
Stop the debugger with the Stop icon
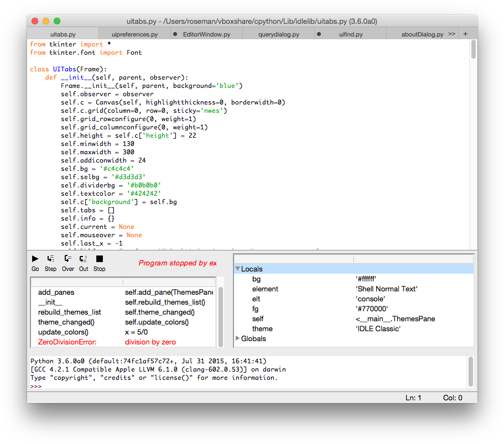point(100,258)
